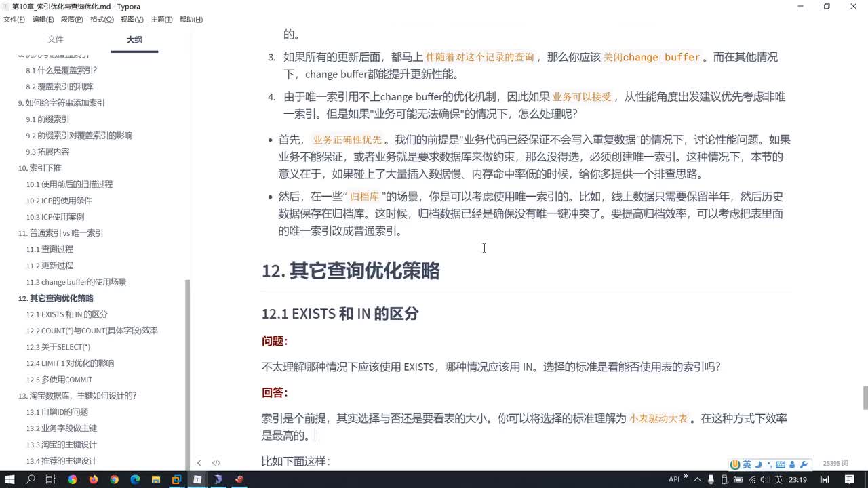Image resolution: width=868 pixels, height=488 pixels.
Task: Select outline 12.5 多使用COMMIT
Action: (x=59, y=380)
